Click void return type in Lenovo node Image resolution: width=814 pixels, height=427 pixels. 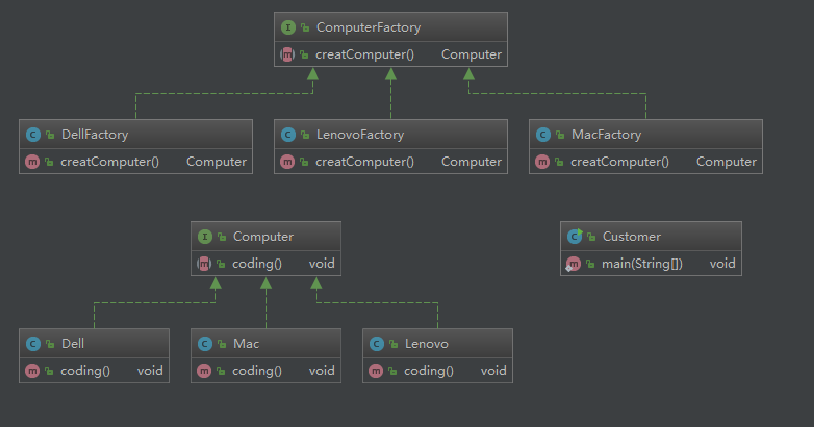(494, 371)
